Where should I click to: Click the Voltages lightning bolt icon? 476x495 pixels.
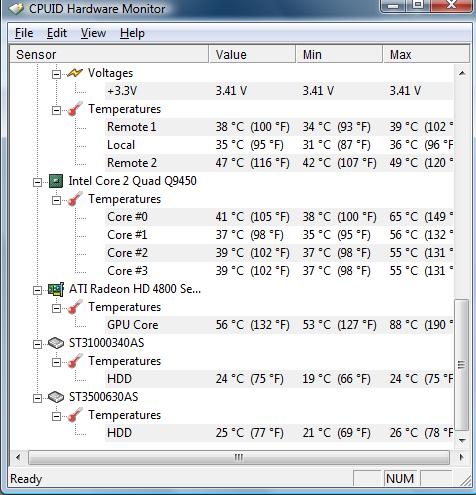pyautogui.click(x=75, y=73)
